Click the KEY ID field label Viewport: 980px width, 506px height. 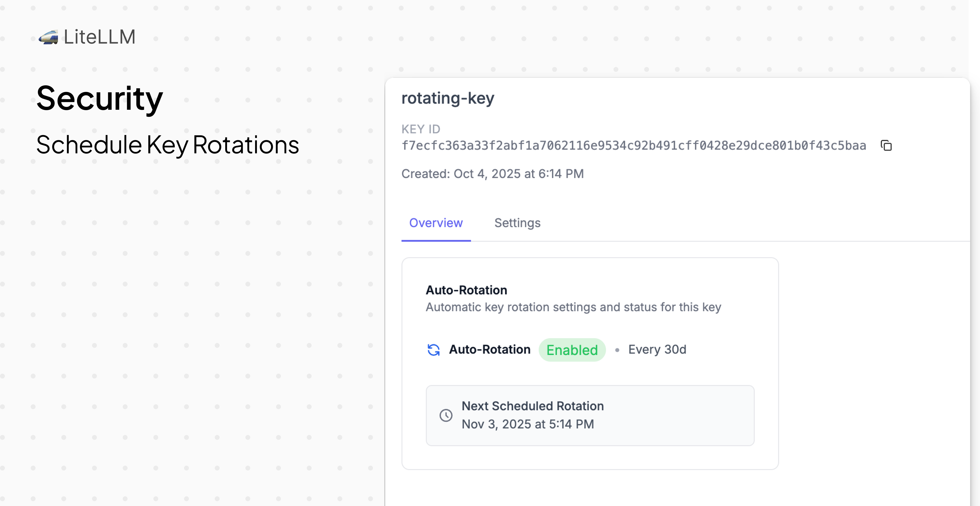(x=421, y=129)
